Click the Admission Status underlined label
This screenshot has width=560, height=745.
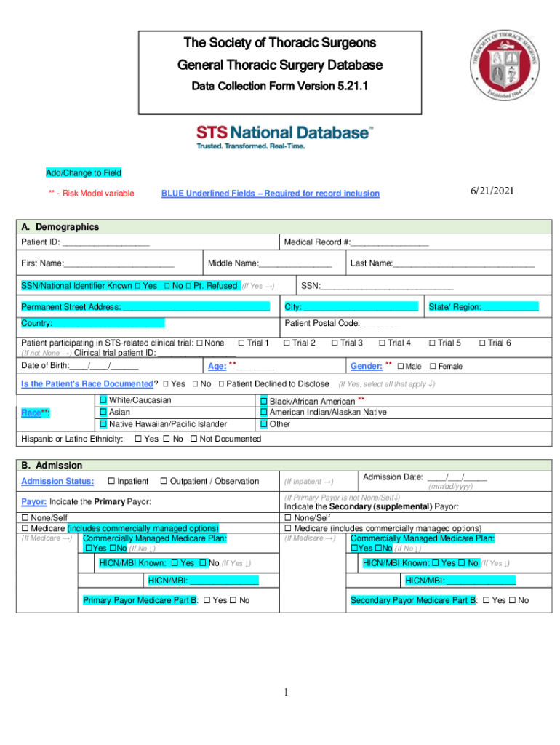[x=57, y=481]
